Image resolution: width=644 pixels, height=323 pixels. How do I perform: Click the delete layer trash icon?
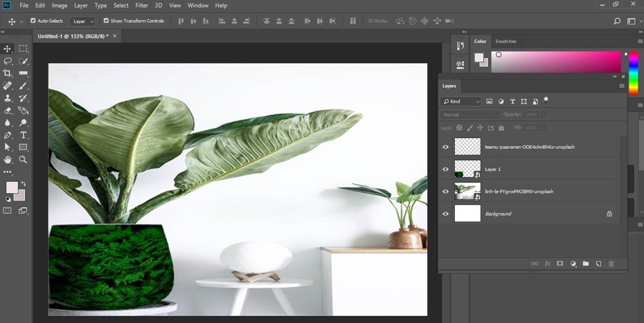[x=611, y=264]
